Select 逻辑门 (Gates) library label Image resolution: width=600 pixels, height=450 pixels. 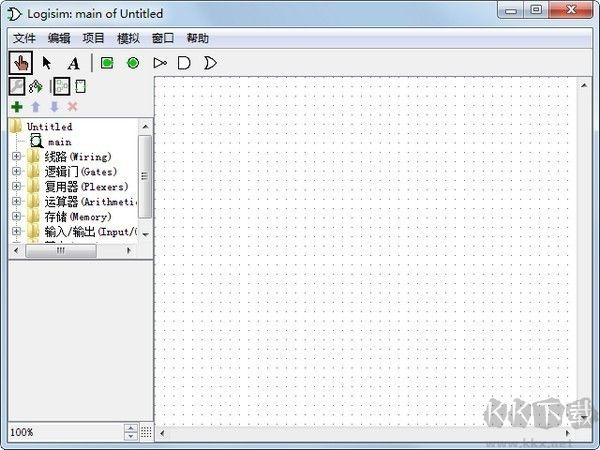(81, 171)
